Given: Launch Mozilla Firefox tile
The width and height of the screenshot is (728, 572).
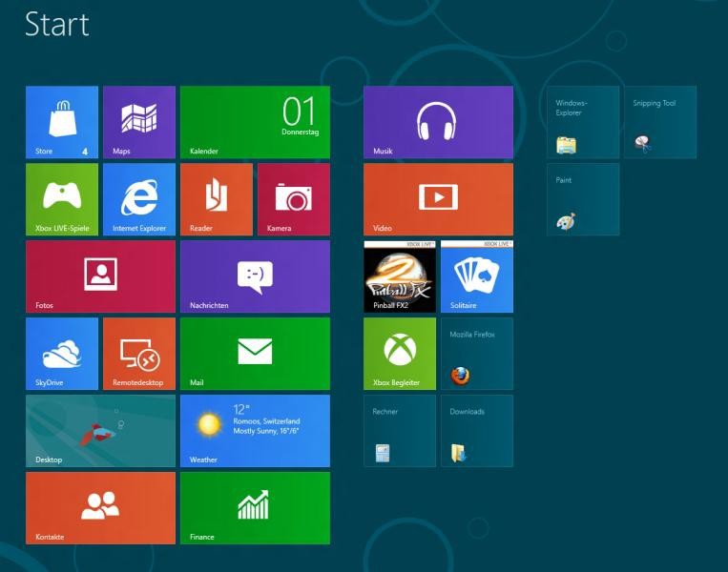Looking at the screenshot, I should click(477, 354).
